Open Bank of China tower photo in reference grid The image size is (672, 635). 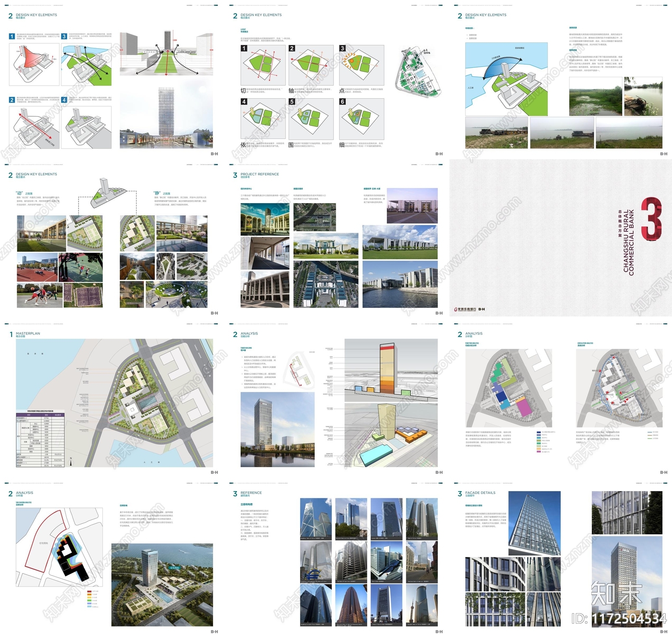click(x=316, y=519)
